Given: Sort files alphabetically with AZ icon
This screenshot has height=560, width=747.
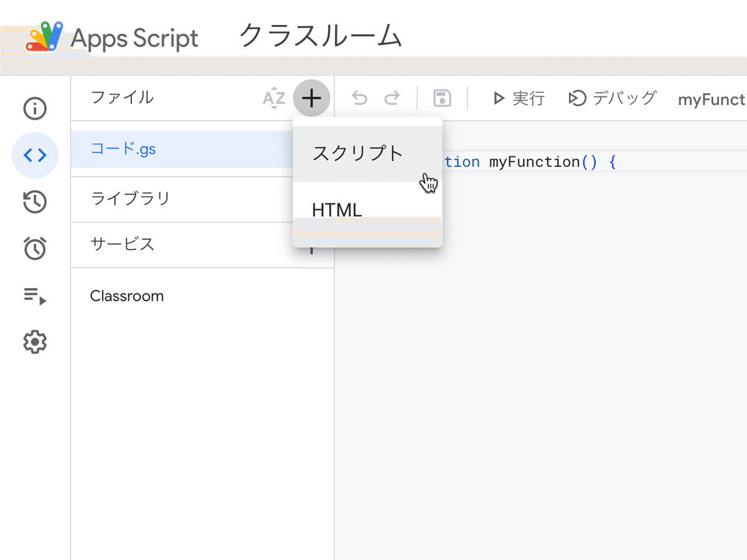Looking at the screenshot, I should point(274,98).
